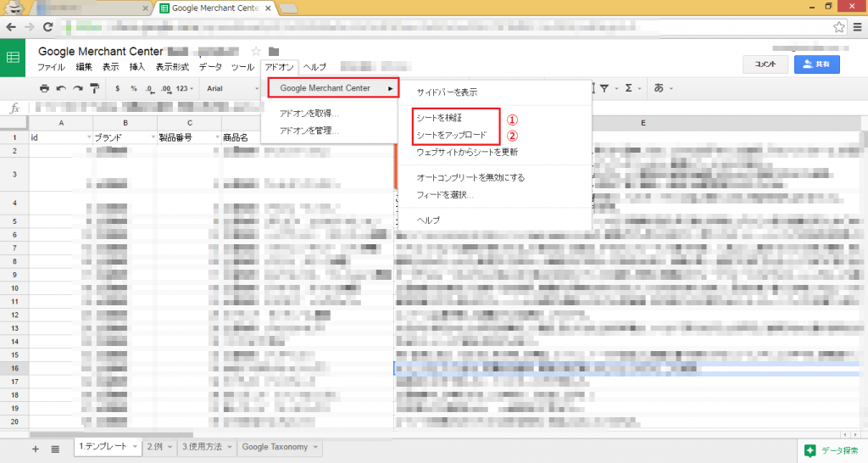Switch to 2.例 tab
This screenshot has height=463, width=868.
click(x=159, y=447)
